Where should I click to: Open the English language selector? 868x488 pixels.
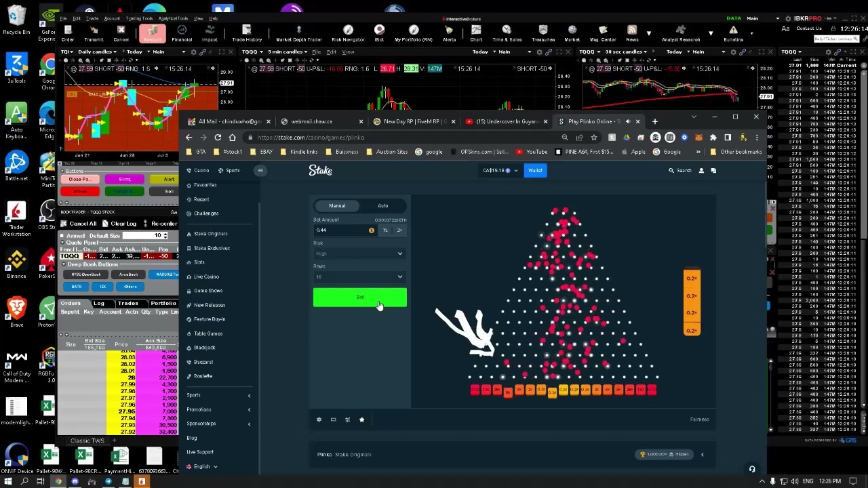[202, 466]
